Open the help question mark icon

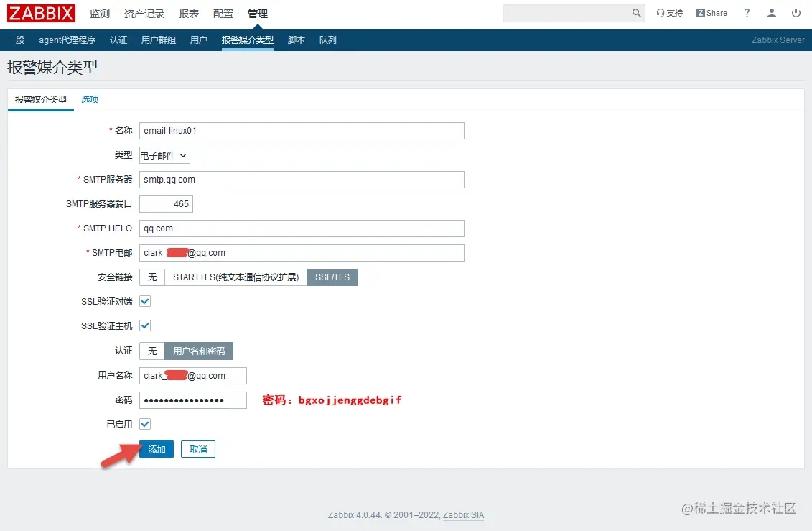tap(747, 13)
